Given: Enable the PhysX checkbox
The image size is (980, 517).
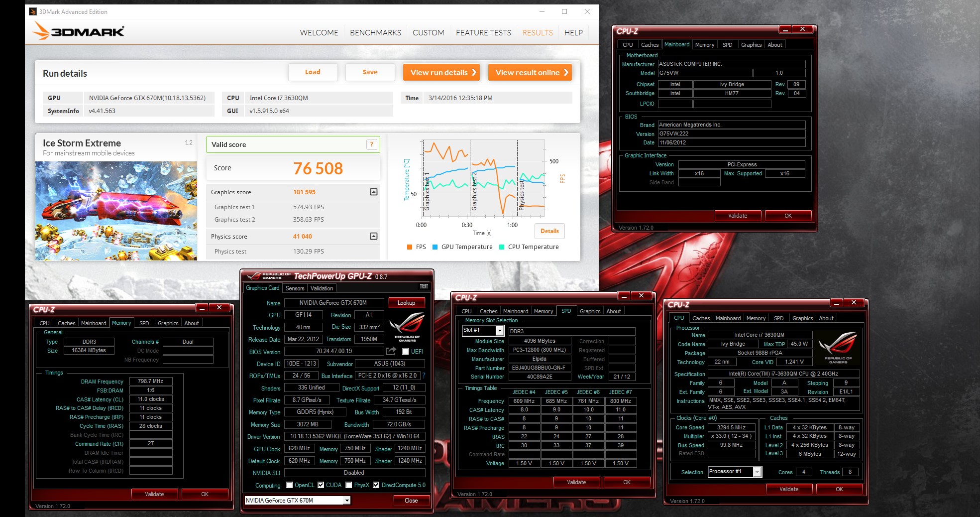Looking at the screenshot, I should (x=349, y=485).
